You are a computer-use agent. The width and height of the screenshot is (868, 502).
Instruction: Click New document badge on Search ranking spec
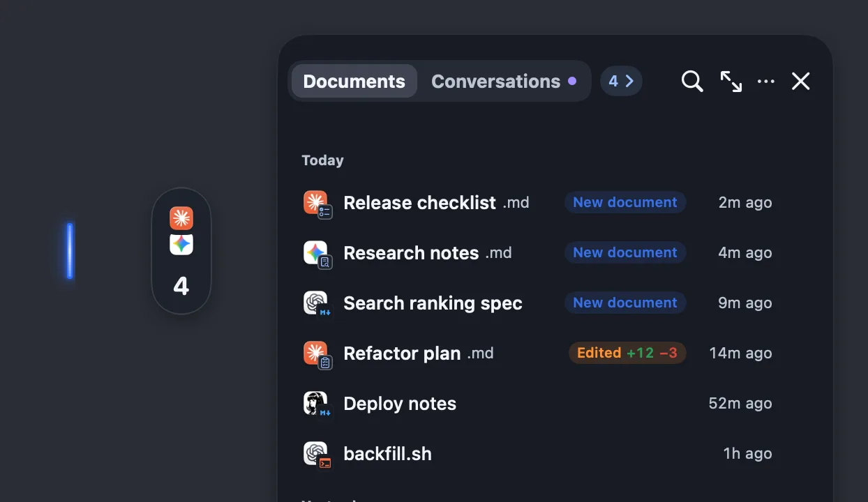(x=625, y=303)
